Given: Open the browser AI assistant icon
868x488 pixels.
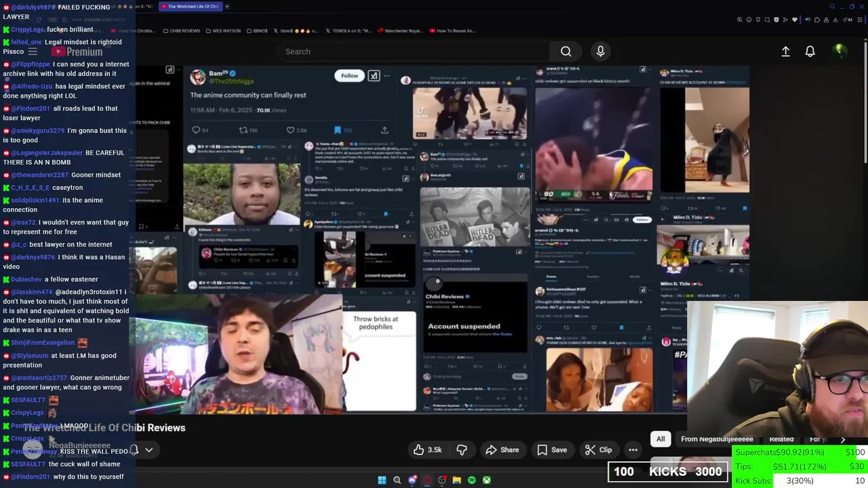Looking at the screenshot, I should point(848,20).
